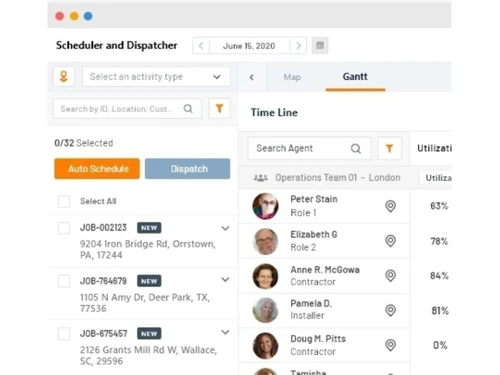Click the JOB-675457 job ID
Screen dimensions: 500x375
click(103, 334)
